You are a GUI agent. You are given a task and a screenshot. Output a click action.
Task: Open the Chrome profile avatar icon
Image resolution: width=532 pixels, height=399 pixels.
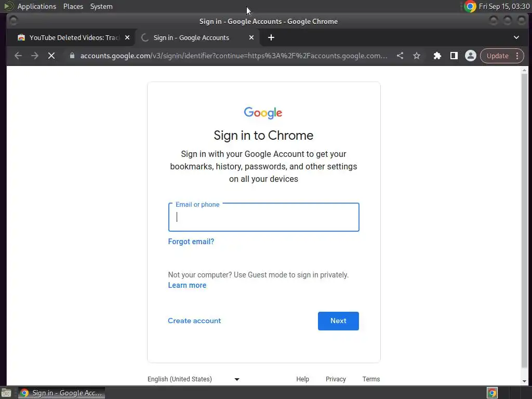[470, 56]
